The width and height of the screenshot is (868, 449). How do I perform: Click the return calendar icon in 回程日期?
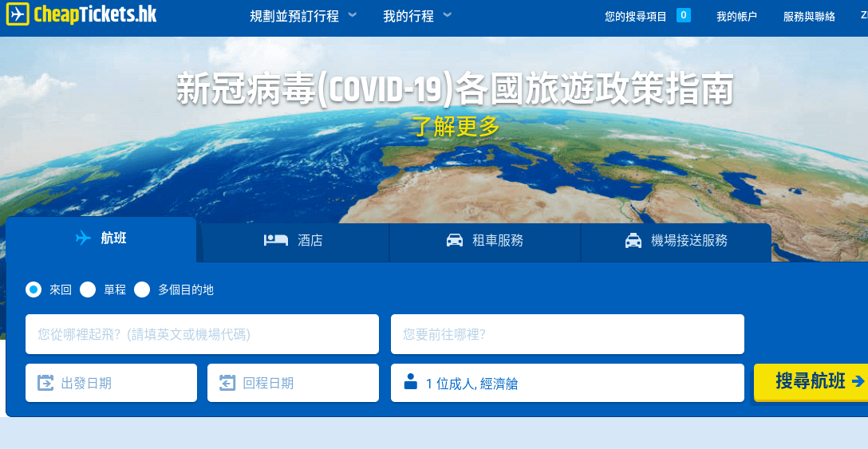pos(227,383)
